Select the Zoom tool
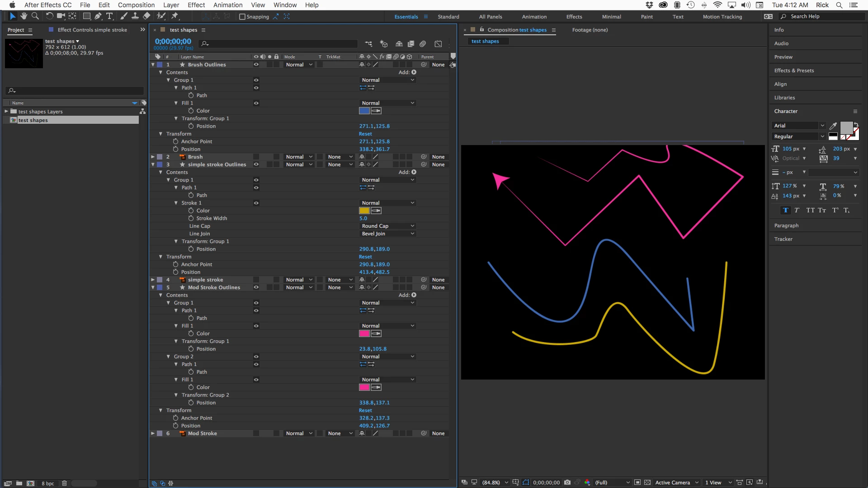The height and width of the screenshot is (488, 868). pos(35,16)
